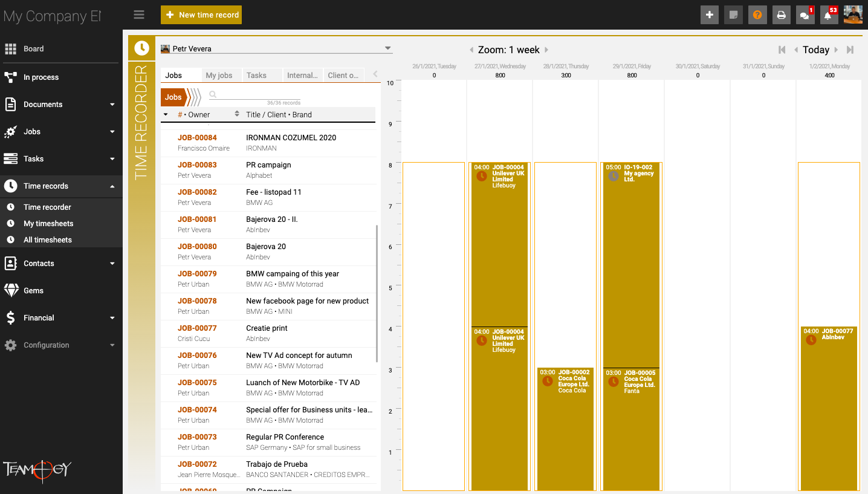
Task: Expand the Financial sidebar menu
Action: 112,318
